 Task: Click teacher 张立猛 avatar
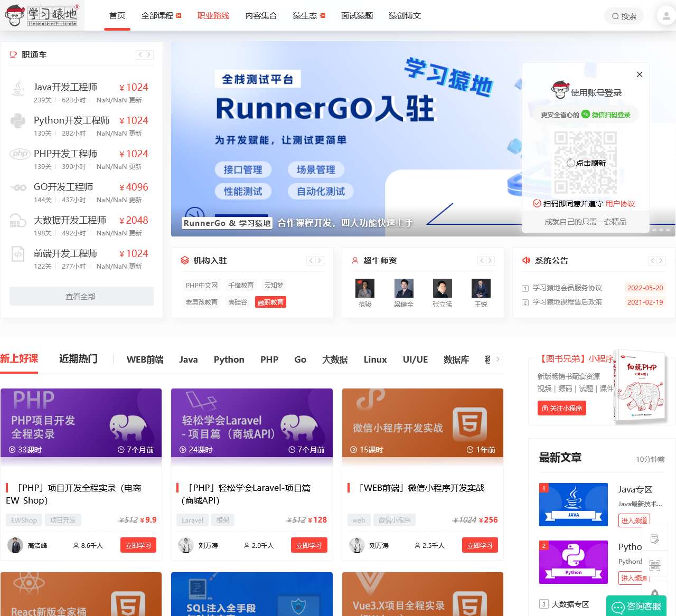point(443,288)
